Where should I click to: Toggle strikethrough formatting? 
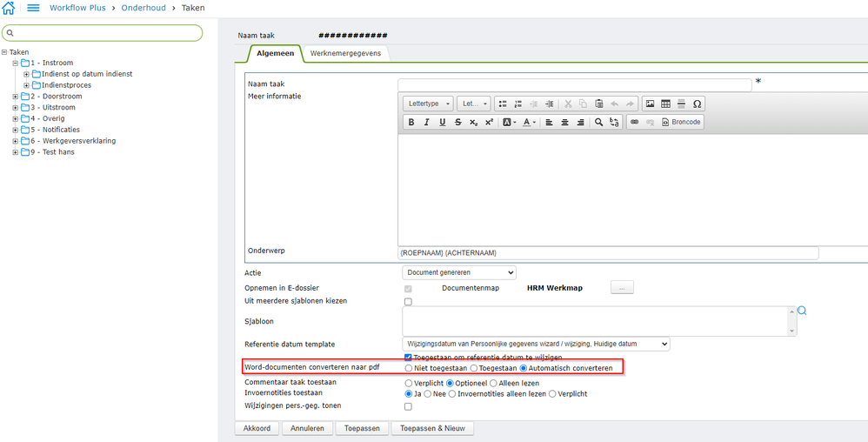[457, 123]
